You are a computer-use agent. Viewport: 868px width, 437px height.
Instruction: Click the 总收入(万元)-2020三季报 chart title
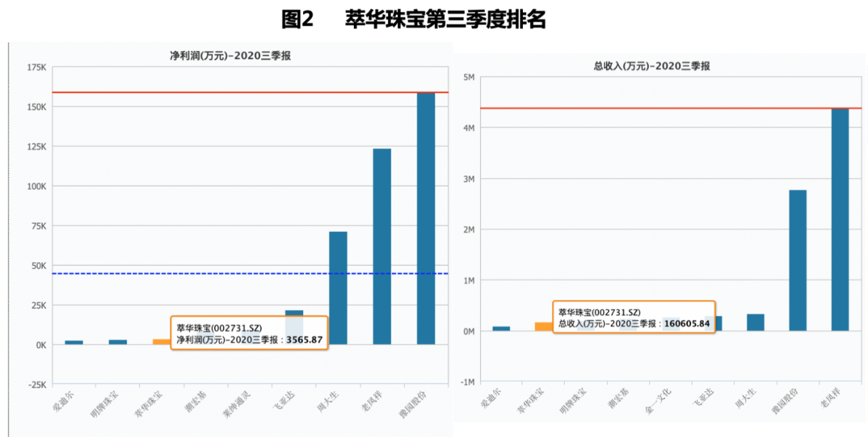coord(652,66)
